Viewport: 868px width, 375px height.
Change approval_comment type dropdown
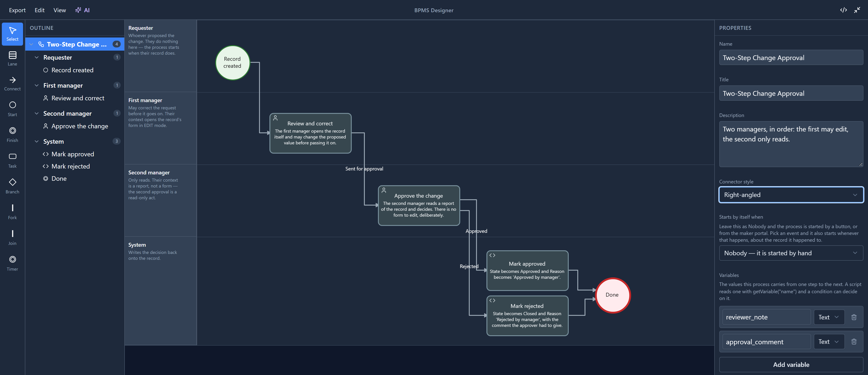pos(829,342)
